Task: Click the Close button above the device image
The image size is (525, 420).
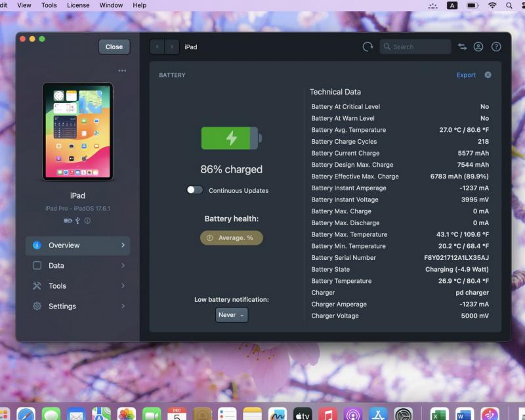Action: click(x=114, y=47)
